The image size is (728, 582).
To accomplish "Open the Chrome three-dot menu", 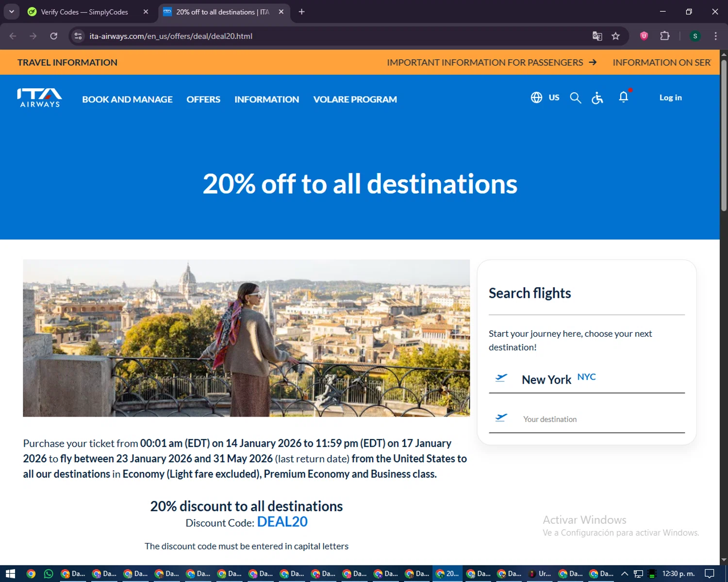I will pos(715,36).
